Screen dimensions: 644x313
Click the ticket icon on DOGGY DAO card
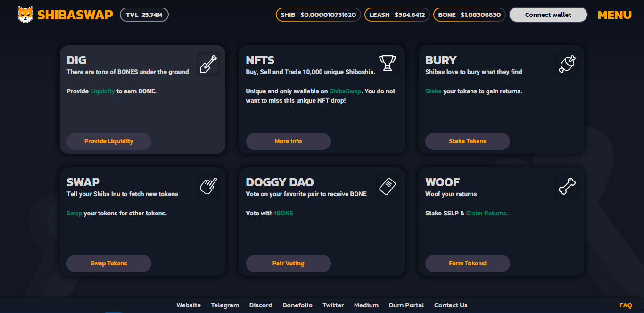point(388,186)
